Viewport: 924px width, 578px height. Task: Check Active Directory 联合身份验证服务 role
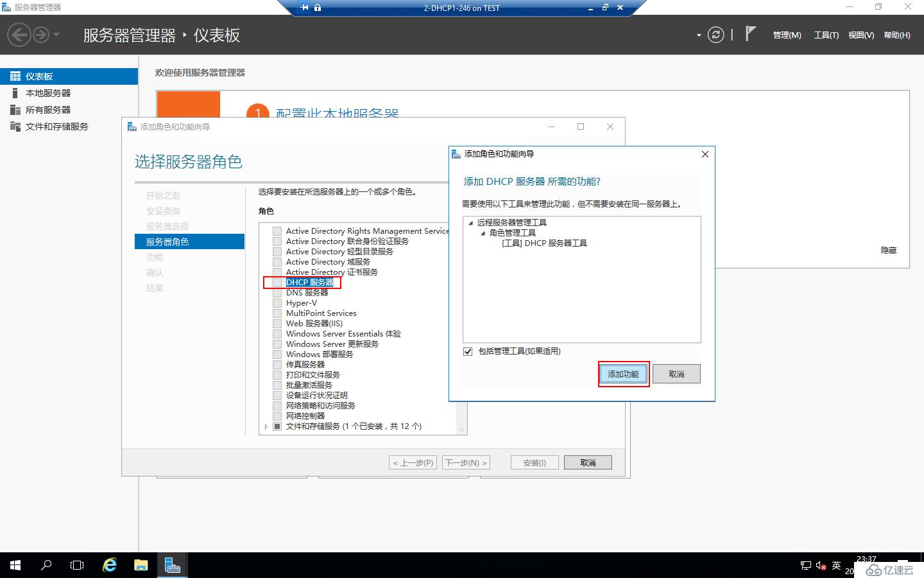tap(277, 241)
